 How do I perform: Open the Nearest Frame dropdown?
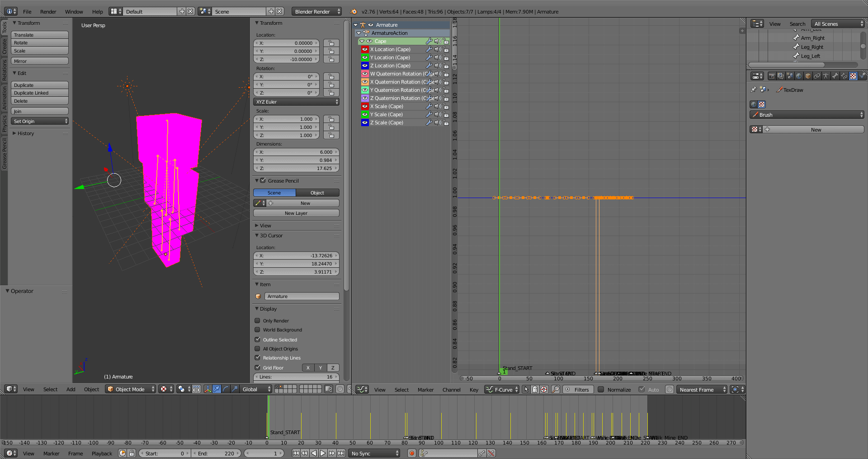[702, 389]
